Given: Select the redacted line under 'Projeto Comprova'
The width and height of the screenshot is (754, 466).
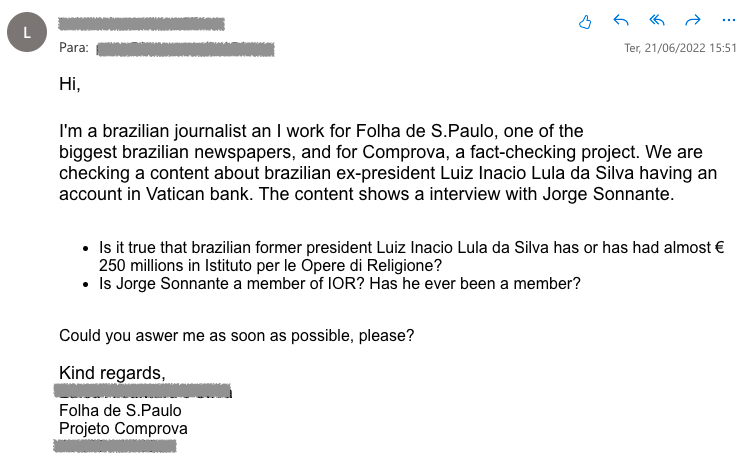Looking at the screenshot, I should 115,446.
